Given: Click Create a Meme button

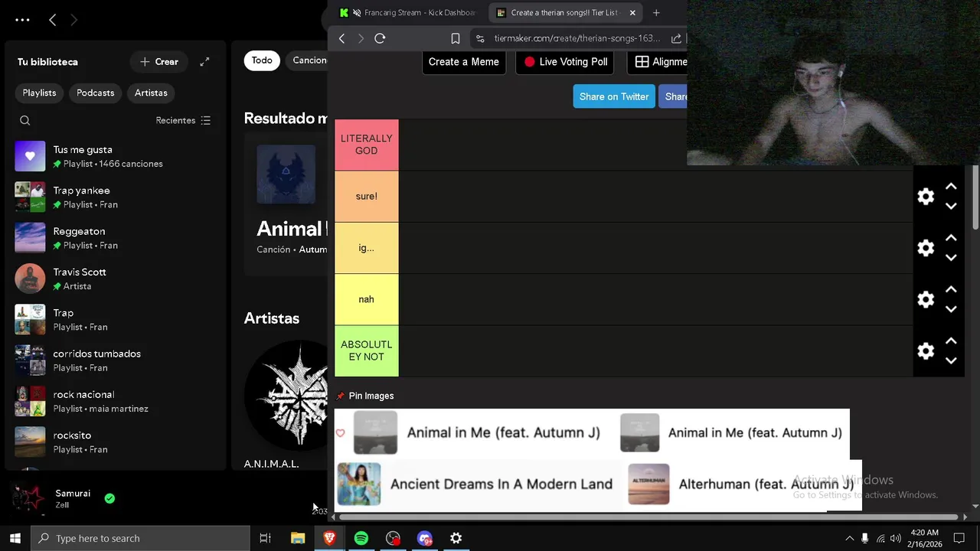Looking at the screenshot, I should 464,62.
